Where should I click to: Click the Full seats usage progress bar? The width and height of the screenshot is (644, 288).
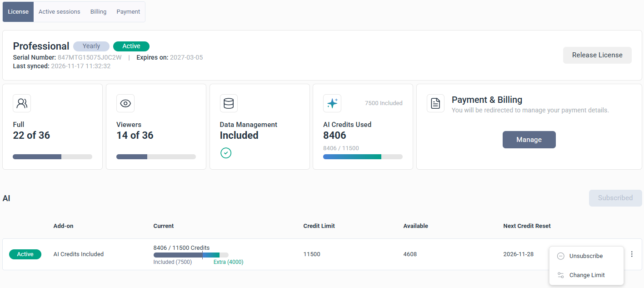pos(52,157)
